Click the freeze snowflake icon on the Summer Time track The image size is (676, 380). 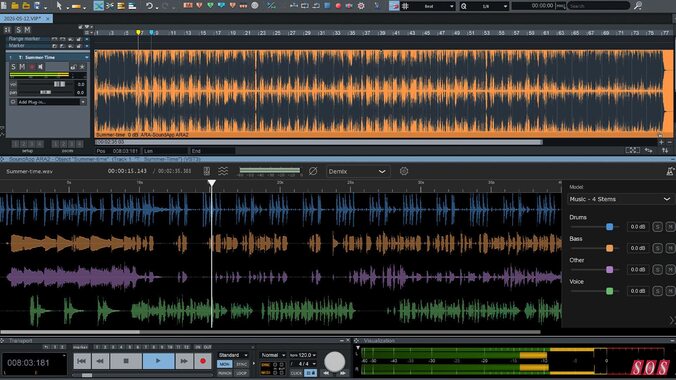click(x=82, y=67)
